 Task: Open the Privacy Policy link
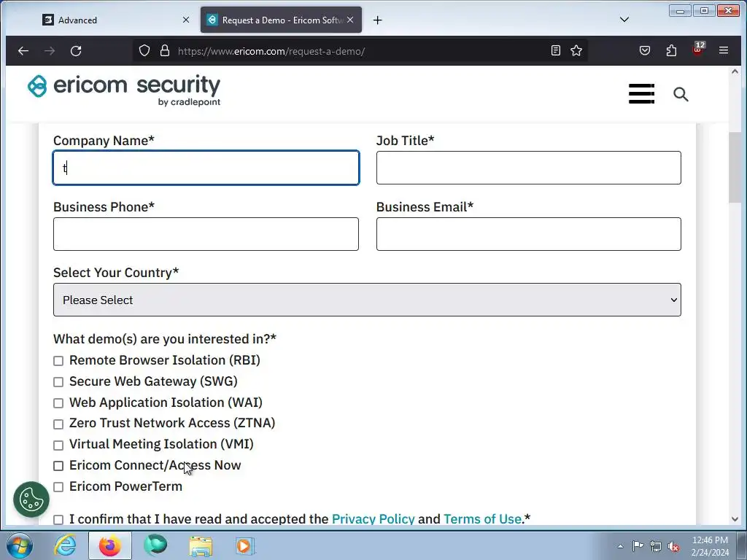pyautogui.click(x=373, y=518)
